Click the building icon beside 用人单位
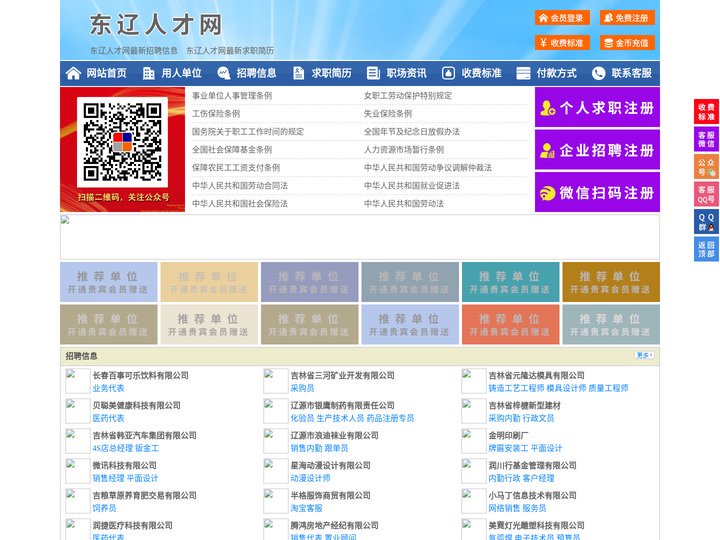The height and width of the screenshot is (540, 720). (x=148, y=73)
